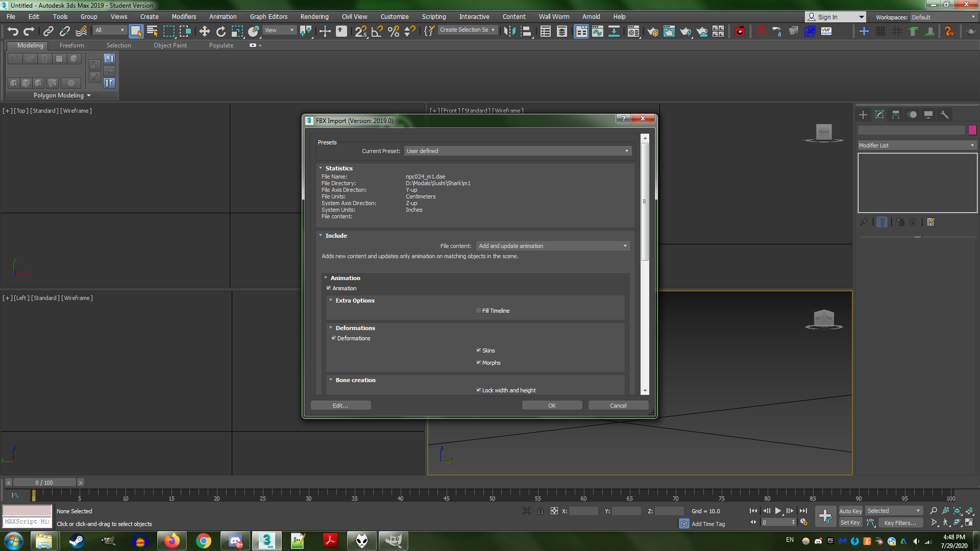Open the File content dropdown

(x=553, y=246)
